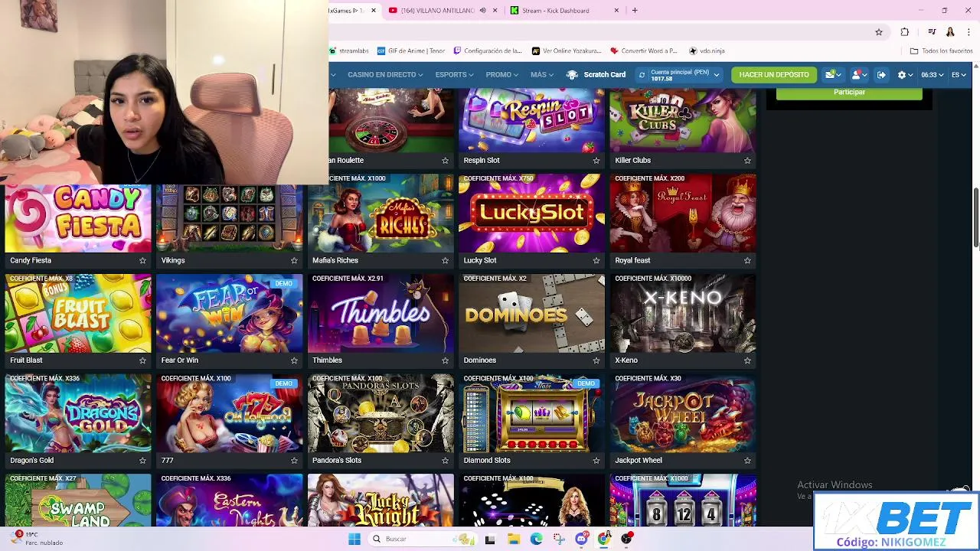
Task: Open the Jackpot Wheel game thumbnail
Action: tap(683, 414)
